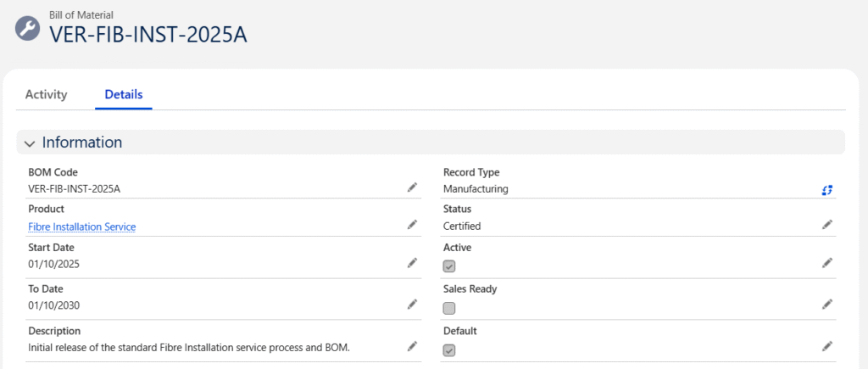Enable the Sales Ready checkbox
The width and height of the screenshot is (868, 369).
pos(449,308)
